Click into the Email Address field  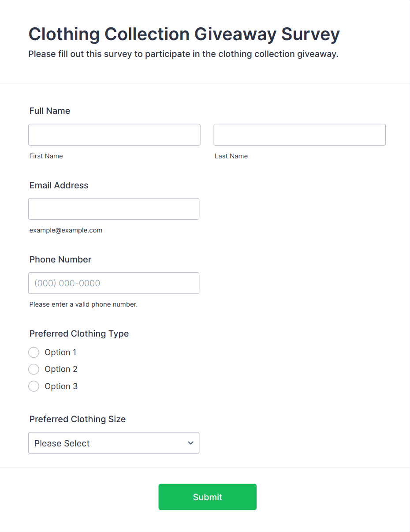pos(114,209)
